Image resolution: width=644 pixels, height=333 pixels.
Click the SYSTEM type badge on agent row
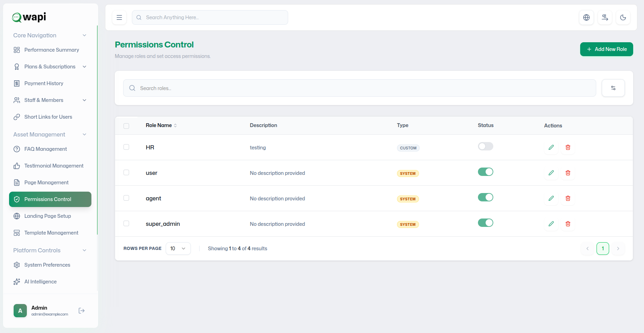click(408, 199)
